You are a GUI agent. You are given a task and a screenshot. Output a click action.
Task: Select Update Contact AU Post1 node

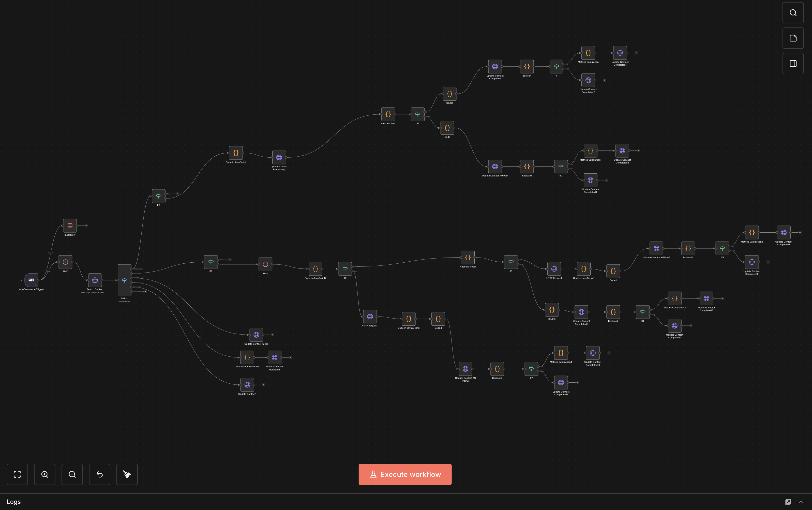(x=656, y=249)
